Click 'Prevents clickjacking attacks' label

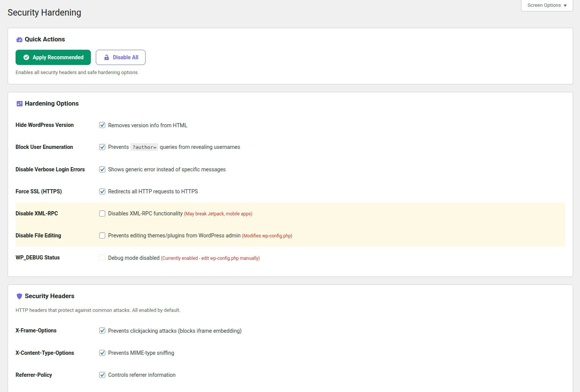click(x=175, y=331)
